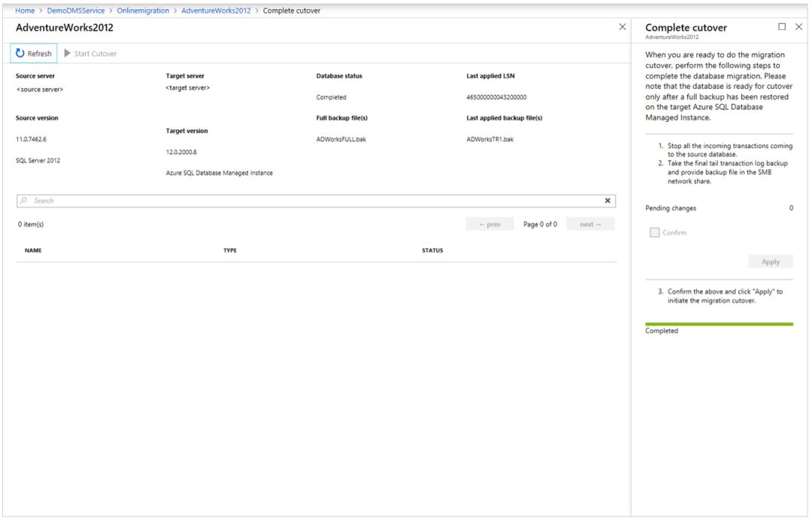The height and width of the screenshot is (521, 812).
Task: Open the Home breadcrumb link
Action: click(x=25, y=11)
